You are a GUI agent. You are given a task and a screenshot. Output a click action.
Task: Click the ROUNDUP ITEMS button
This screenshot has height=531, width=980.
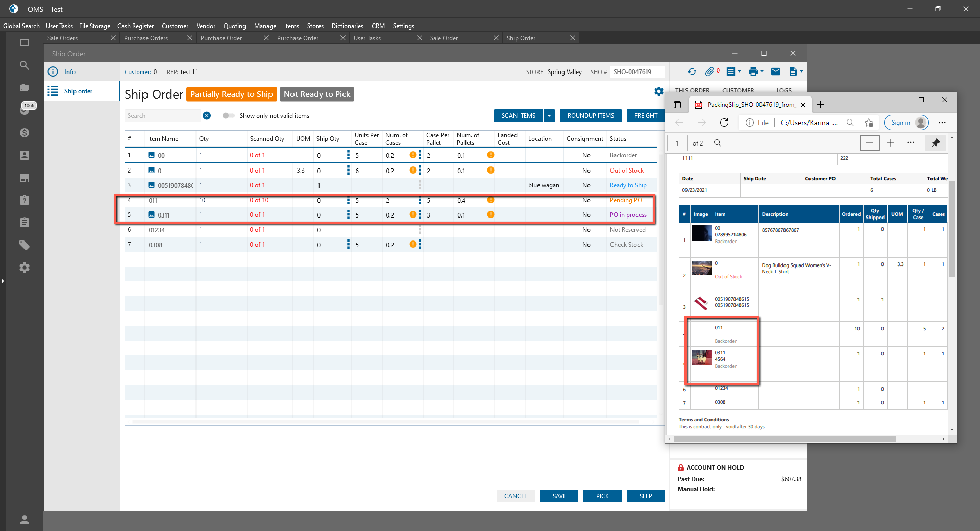pos(591,116)
